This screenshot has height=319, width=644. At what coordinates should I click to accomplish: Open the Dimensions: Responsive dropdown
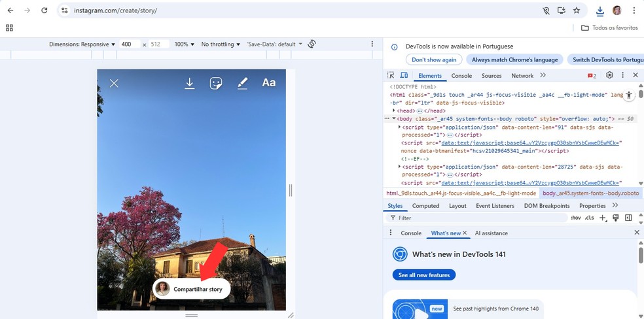82,44
